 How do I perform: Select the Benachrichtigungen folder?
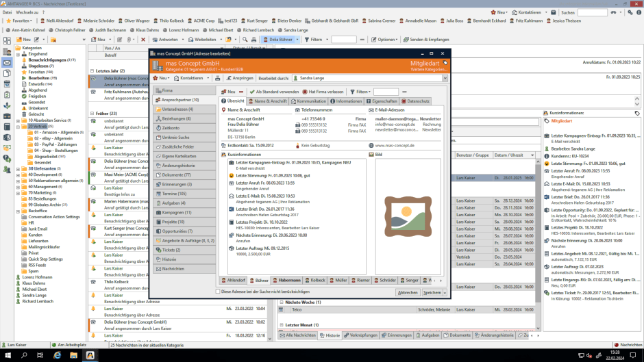[x=47, y=60]
